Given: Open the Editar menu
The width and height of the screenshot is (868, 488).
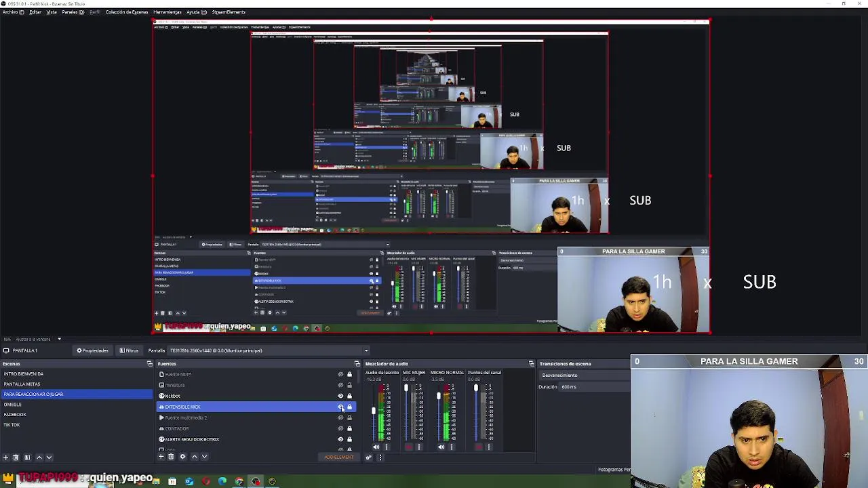Looking at the screenshot, I should pyautogui.click(x=35, y=12).
